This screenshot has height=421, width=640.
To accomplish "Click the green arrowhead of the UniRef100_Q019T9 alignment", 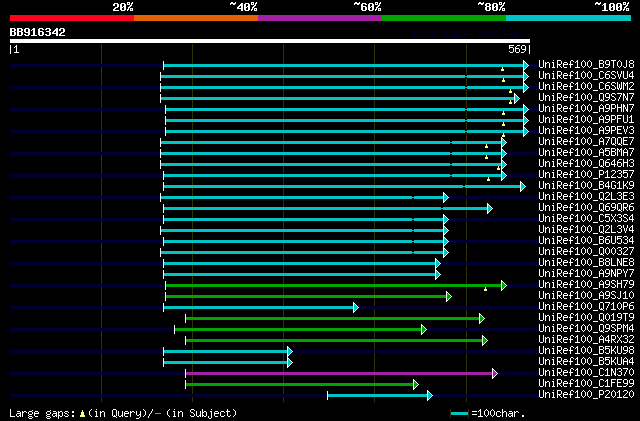I will tap(482, 318).
